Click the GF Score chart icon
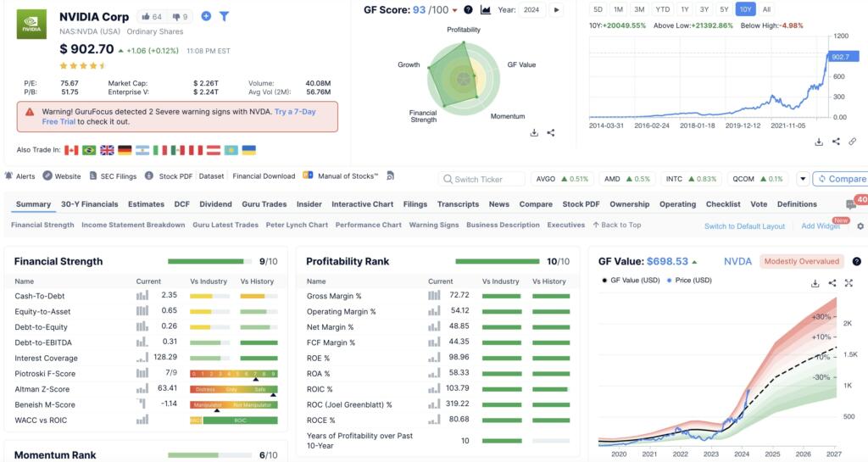Screen dimensions: 868x462 [486, 10]
